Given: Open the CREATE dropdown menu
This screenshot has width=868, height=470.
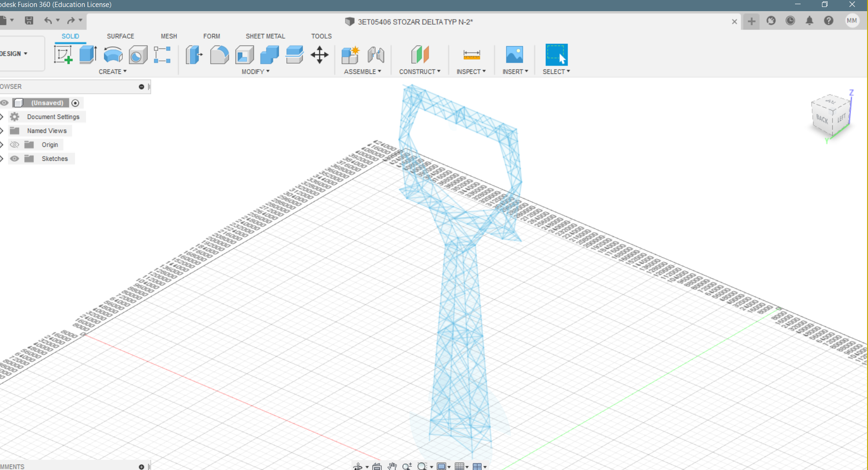Looking at the screenshot, I should pos(113,71).
